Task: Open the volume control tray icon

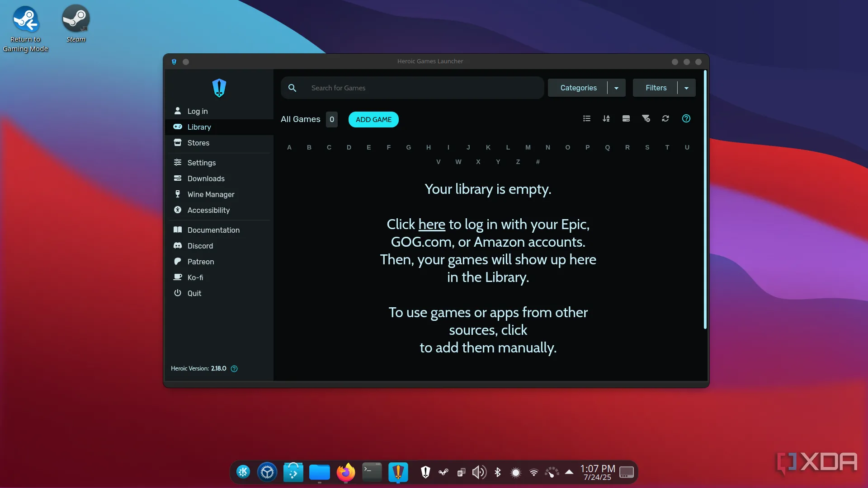Action: 479,472
